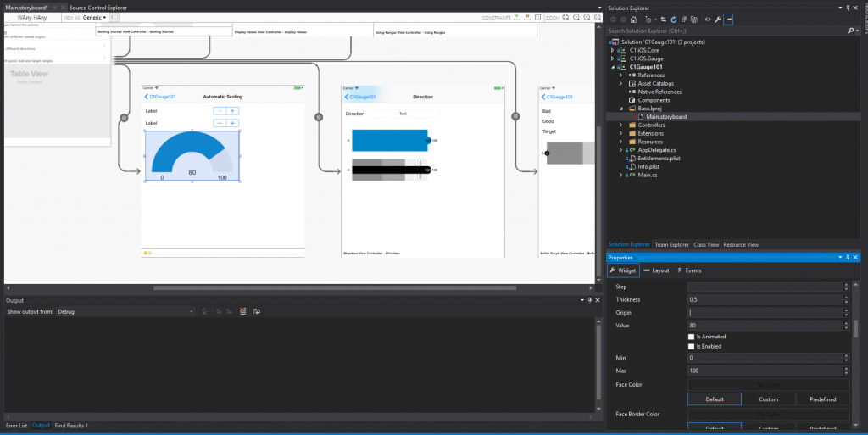Click C1Gauge101 back link in Direction scene
868x435 pixels.
(x=359, y=97)
